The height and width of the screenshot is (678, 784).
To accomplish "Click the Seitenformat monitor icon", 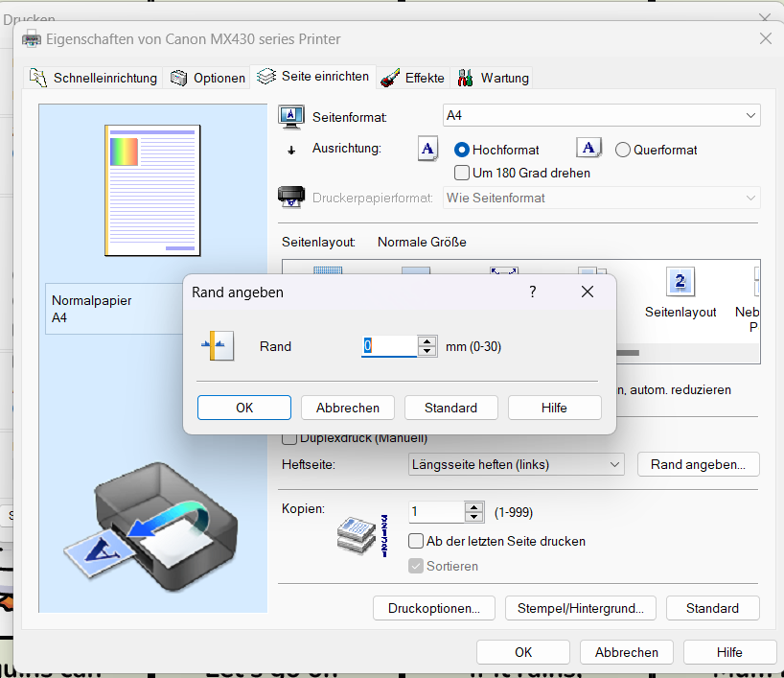I will coord(291,118).
